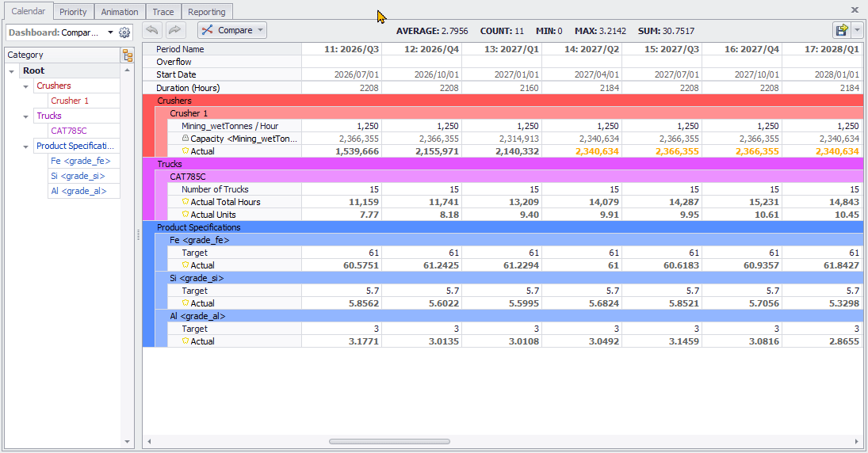Screen dimensions: 868x453
Task: Select CAT785C in the category tree
Action: [x=69, y=131]
